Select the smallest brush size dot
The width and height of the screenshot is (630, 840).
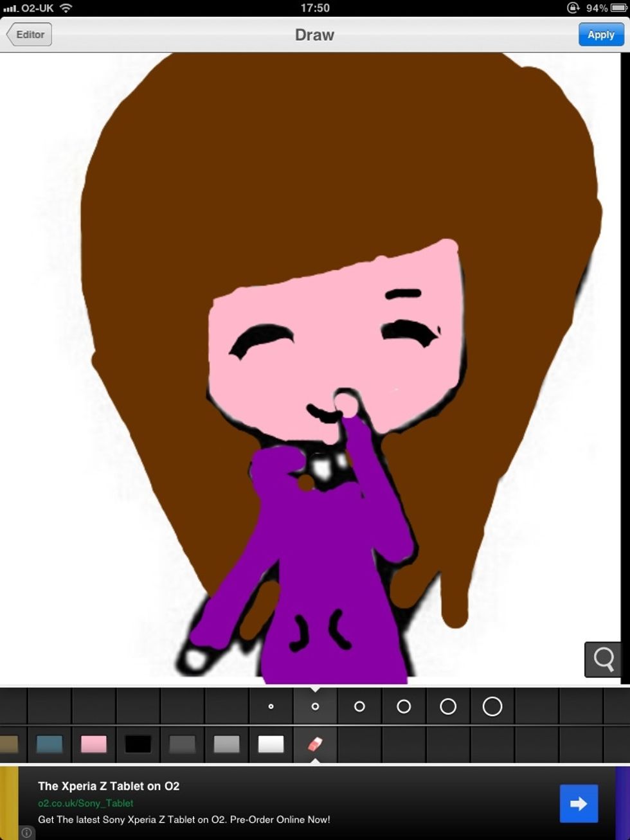tap(270, 705)
